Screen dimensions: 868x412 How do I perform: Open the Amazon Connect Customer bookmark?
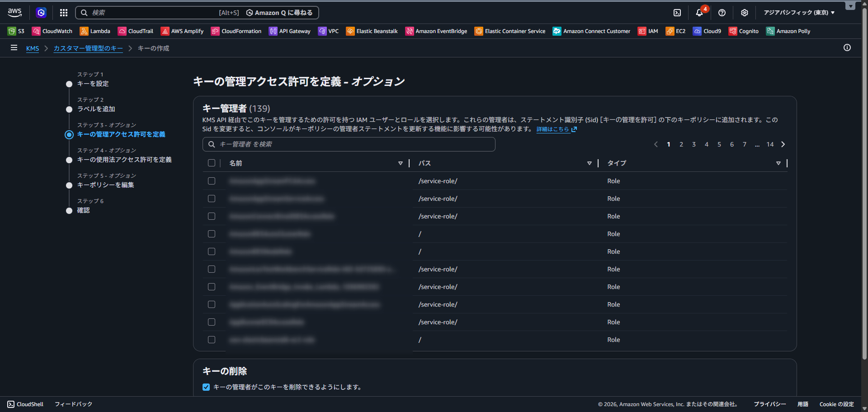point(592,31)
